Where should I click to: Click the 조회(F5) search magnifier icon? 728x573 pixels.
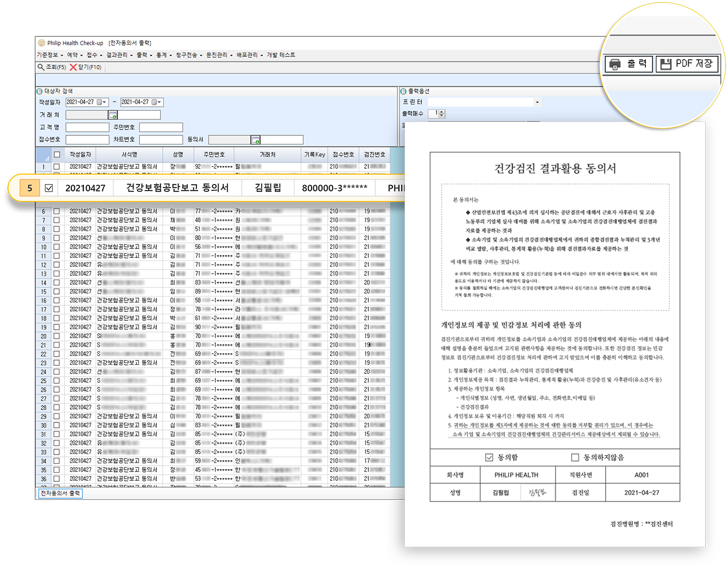click(41, 67)
